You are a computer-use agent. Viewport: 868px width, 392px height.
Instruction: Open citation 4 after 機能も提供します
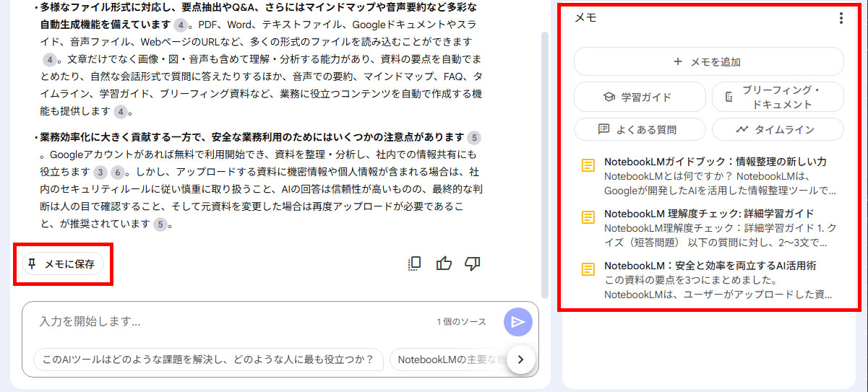point(121,111)
